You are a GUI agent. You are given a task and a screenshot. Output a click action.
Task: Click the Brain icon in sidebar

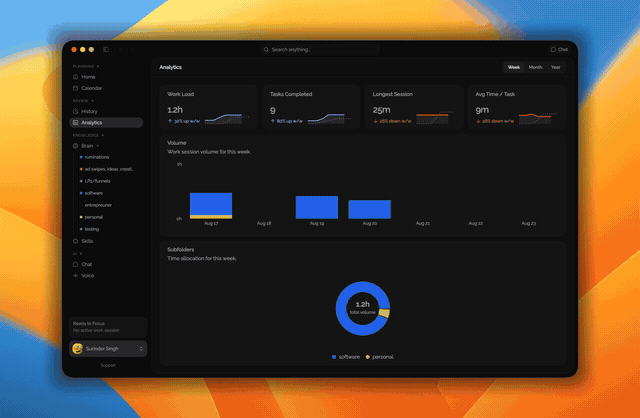point(76,146)
